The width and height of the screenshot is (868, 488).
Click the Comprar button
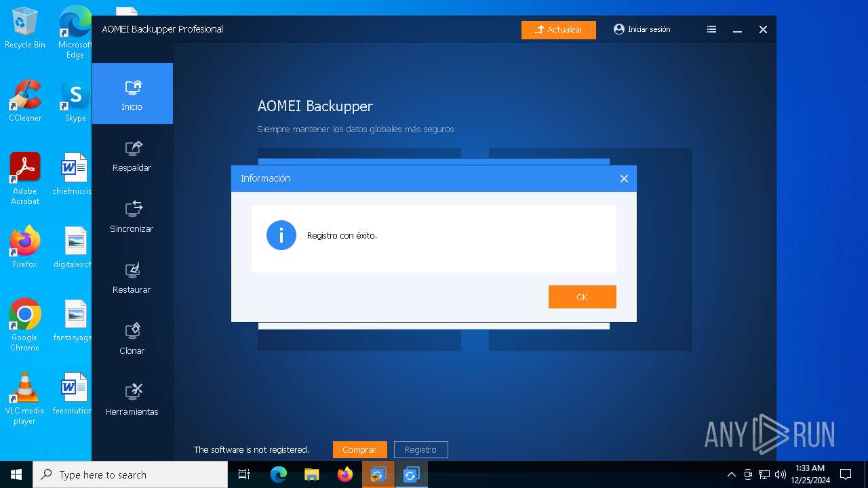pos(359,449)
